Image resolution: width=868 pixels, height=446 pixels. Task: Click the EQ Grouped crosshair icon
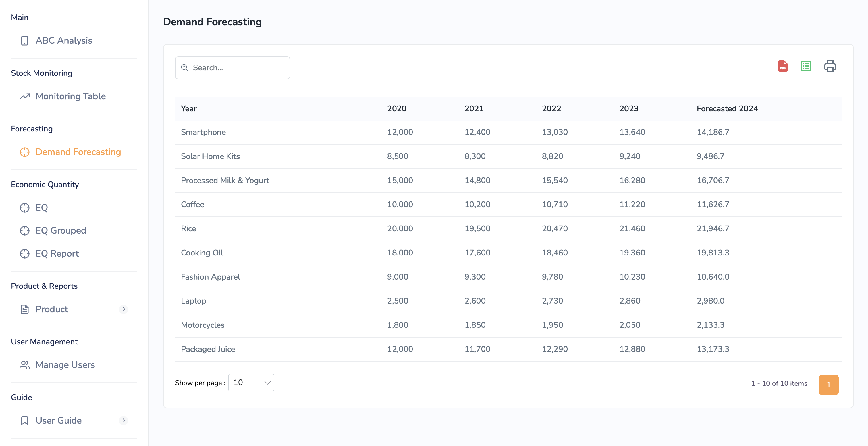click(x=25, y=230)
